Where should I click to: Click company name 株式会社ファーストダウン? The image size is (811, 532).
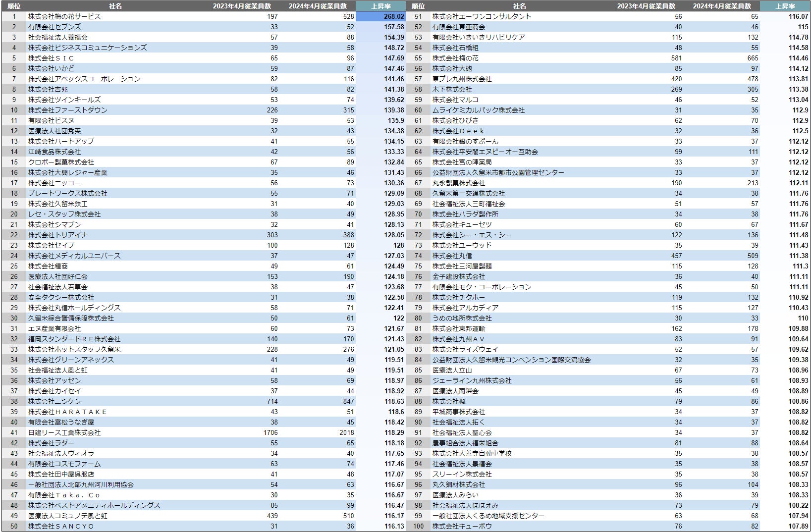(x=68, y=110)
